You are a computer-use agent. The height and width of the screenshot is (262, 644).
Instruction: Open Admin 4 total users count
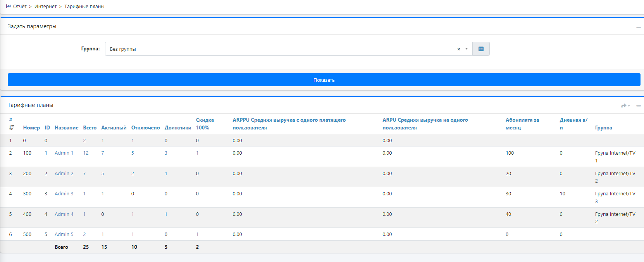pyautogui.click(x=84, y=214)
